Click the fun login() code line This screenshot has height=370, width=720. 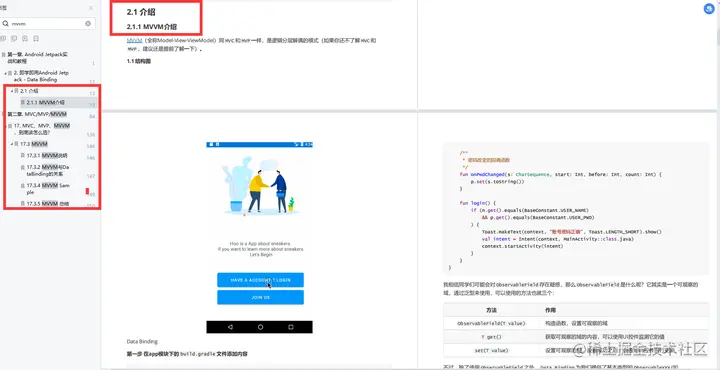[x=478, y=203]
